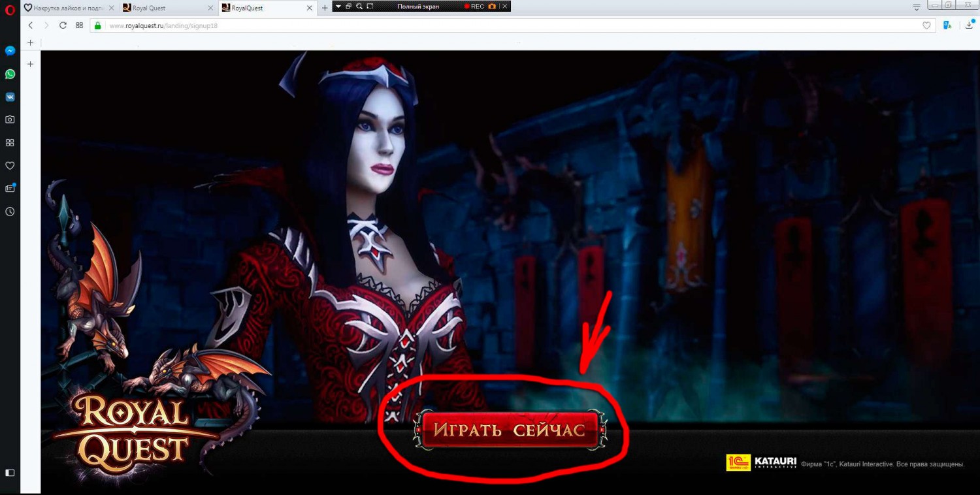Go forward to the next page
Screen dimensions: 980x495
click(x=46, y=25)
